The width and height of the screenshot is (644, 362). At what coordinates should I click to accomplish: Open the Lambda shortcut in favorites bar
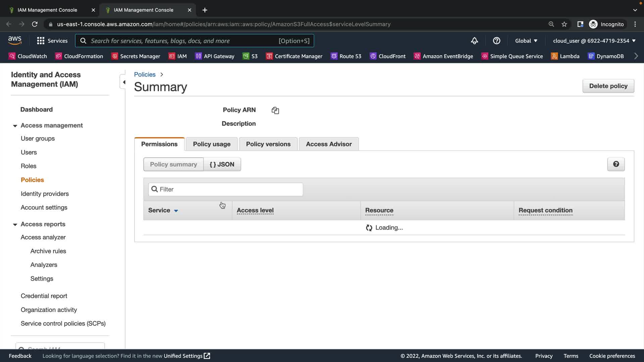[566, 56]
